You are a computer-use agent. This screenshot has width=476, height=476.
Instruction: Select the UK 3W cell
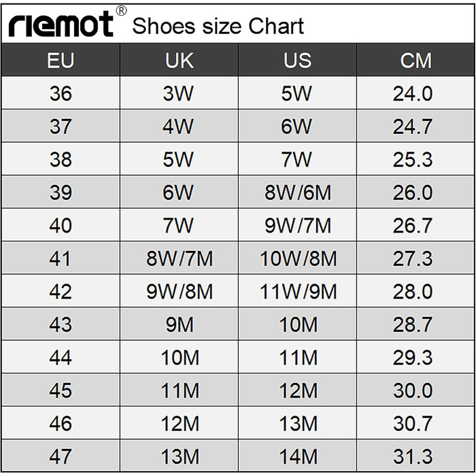click(x=179, y=93)
